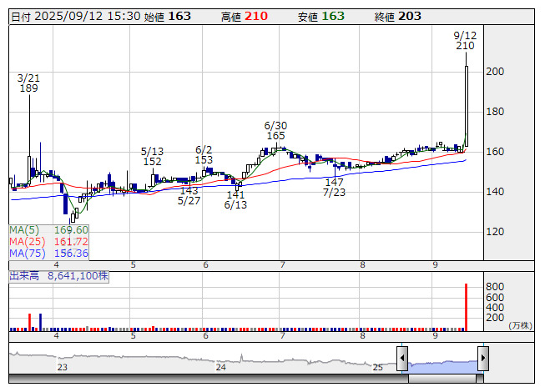Click the 147 7/23 low marker
The height and width of the screenshot is (392, 545).
(334, 187)
